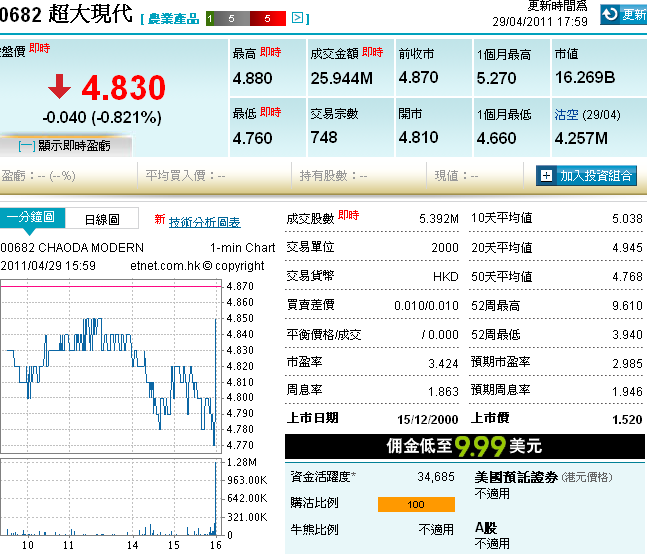Click the 1個月最高 value 5.270
The width and height of the screenshot is (647, 554).
click(496, 78)
